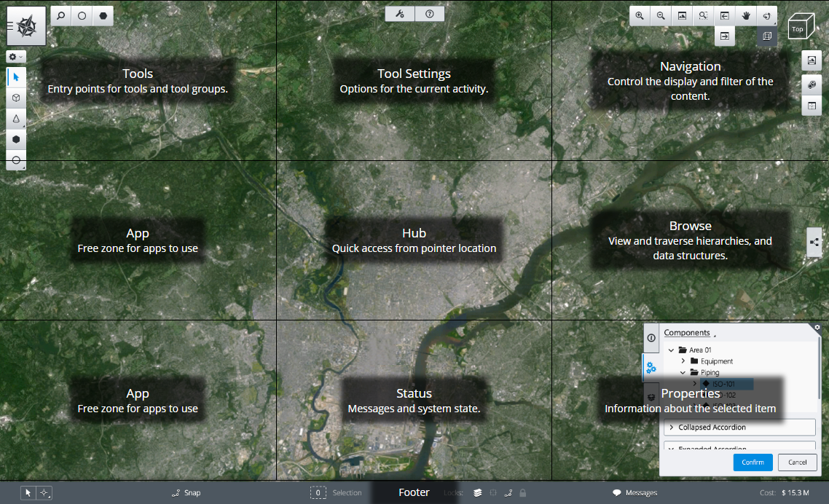Click the image view icon in right toolbar
This screenshot has width=829, height=504.
812,60
